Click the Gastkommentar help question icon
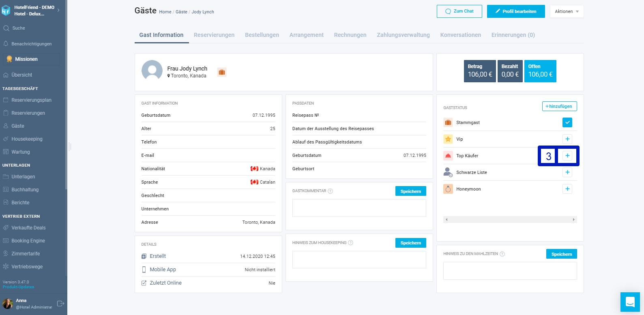 coord(330,191)
